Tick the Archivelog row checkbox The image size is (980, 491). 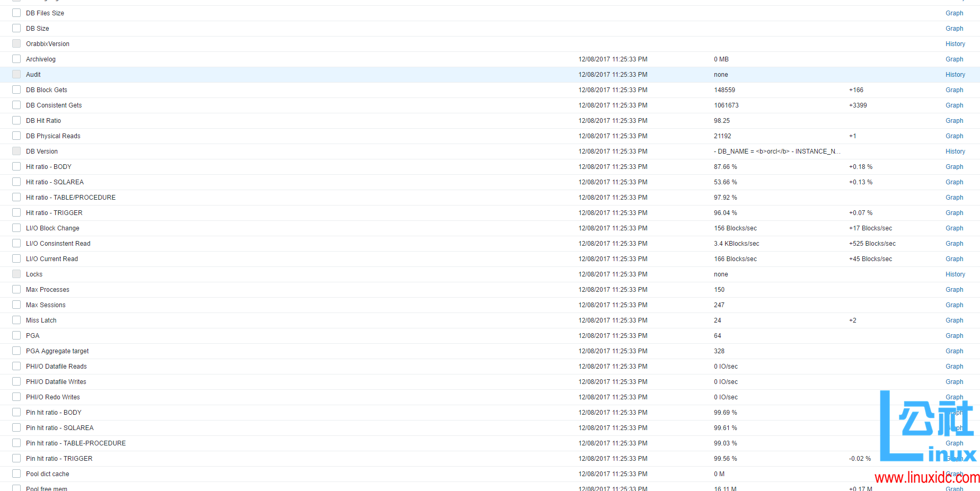[x=16, y=59]
